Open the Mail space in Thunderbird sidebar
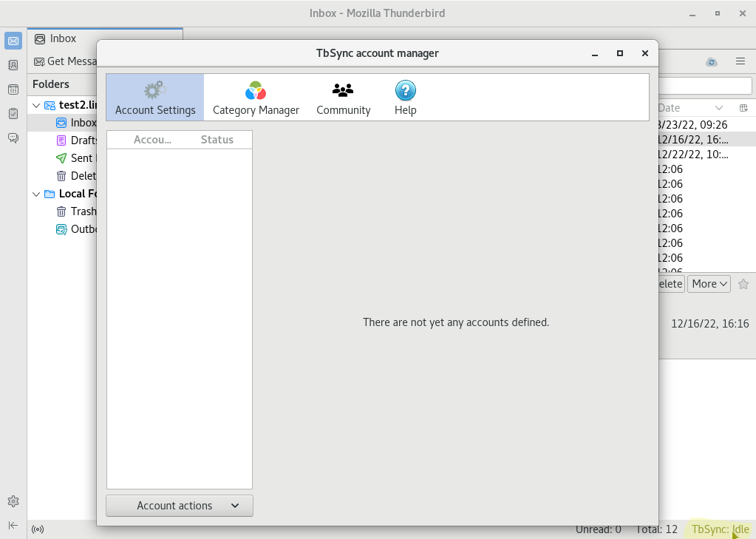Screen dimensions: 756x539 13,41
